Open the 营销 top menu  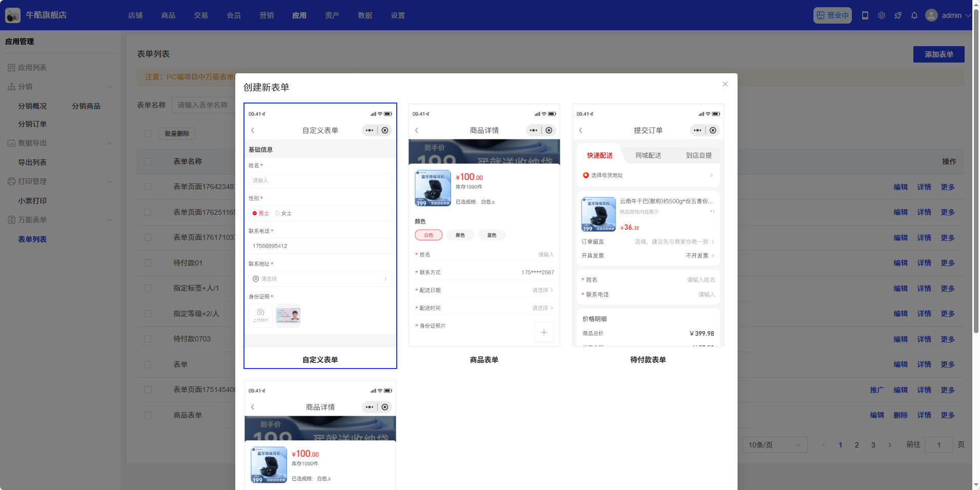coord(267,15)
